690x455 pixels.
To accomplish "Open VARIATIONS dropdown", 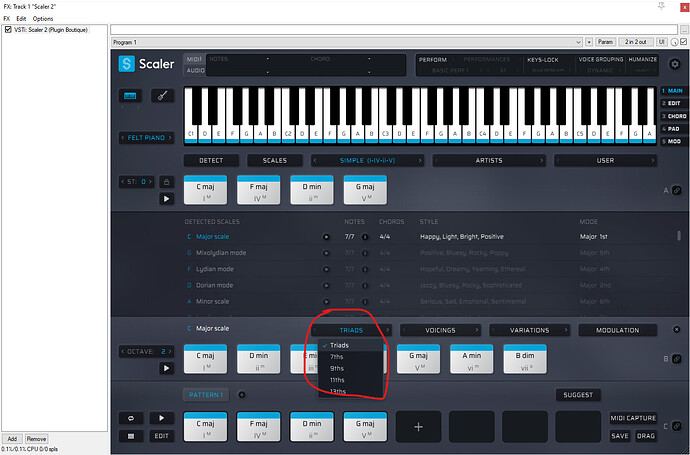I will (529, 330).
